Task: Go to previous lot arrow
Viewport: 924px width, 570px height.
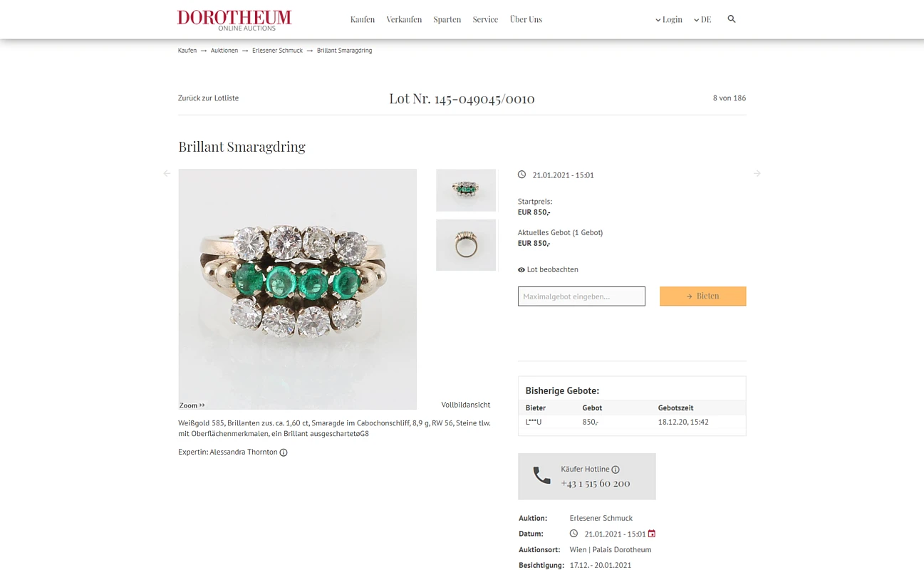Action: [x=167, y=173]
